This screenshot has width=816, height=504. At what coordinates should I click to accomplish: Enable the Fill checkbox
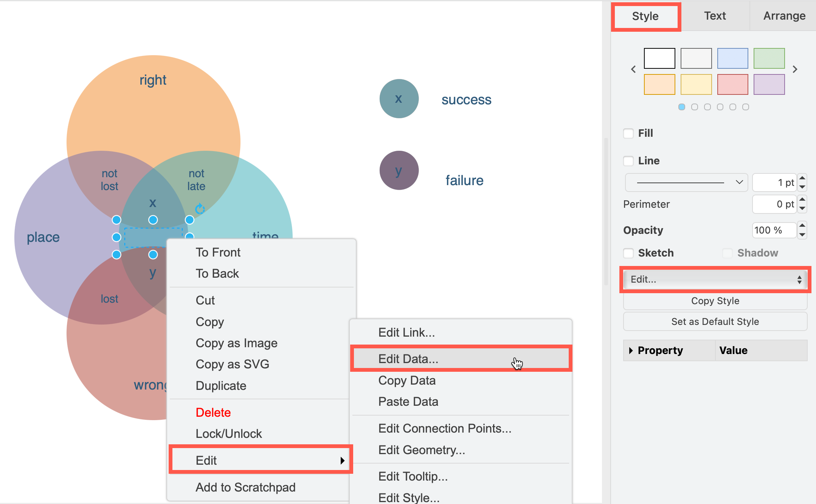point(628,133)
